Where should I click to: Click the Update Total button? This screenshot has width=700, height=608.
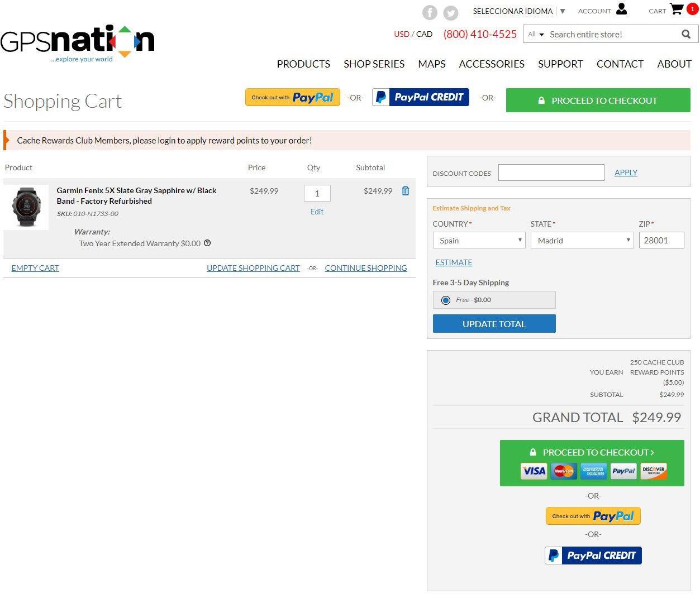coord(494,324)
